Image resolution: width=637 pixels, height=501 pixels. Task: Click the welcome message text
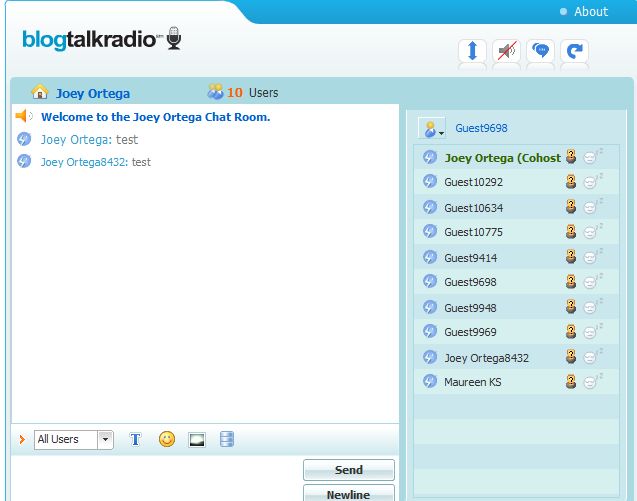click(156, 117)
